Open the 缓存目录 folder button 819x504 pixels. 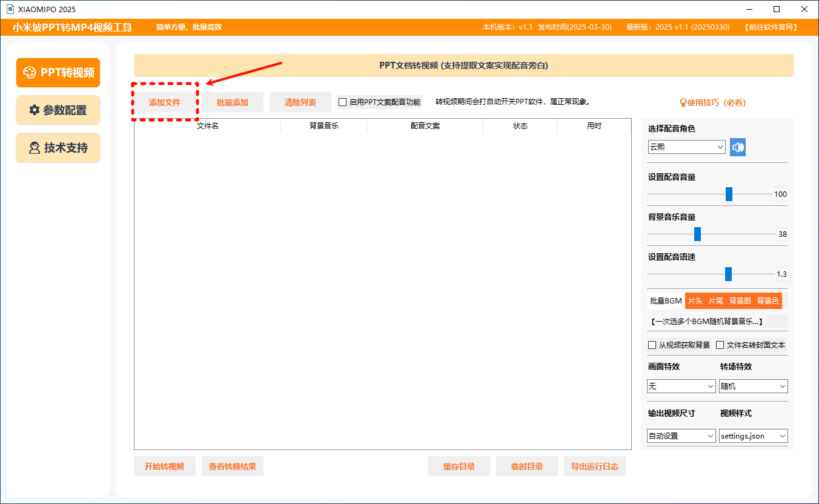point(459,466)
